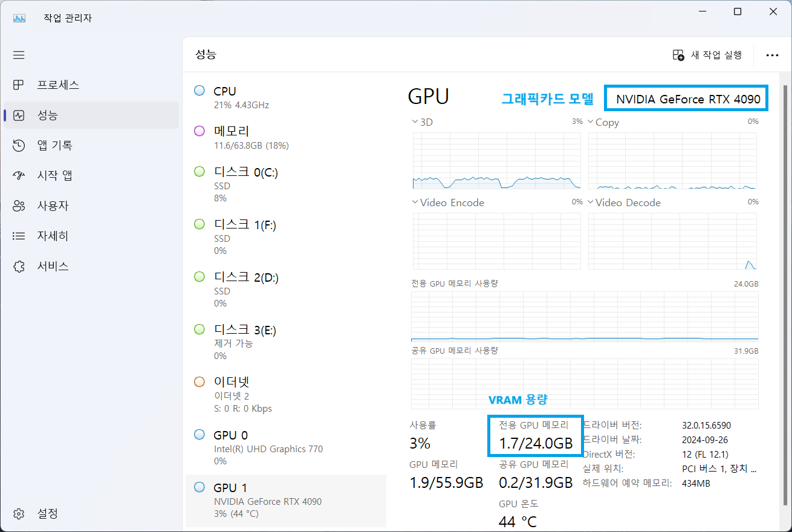
Task: Click the GPU 0 circle indicator
Action: tap(200, 435)
